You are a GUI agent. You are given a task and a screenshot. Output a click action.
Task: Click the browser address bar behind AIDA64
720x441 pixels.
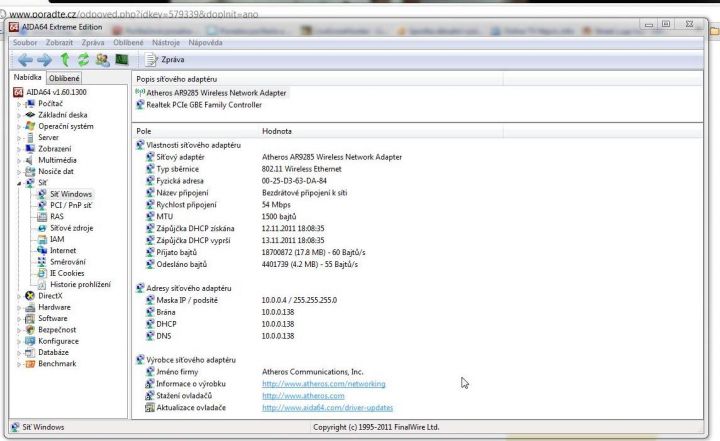(133, 14)
